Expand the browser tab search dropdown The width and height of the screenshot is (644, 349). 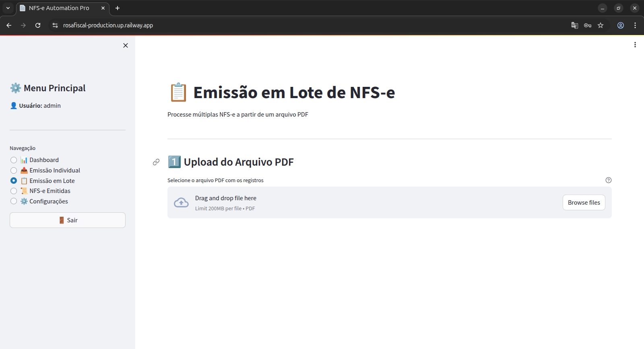pyautogui.click(x=8, y=8)
